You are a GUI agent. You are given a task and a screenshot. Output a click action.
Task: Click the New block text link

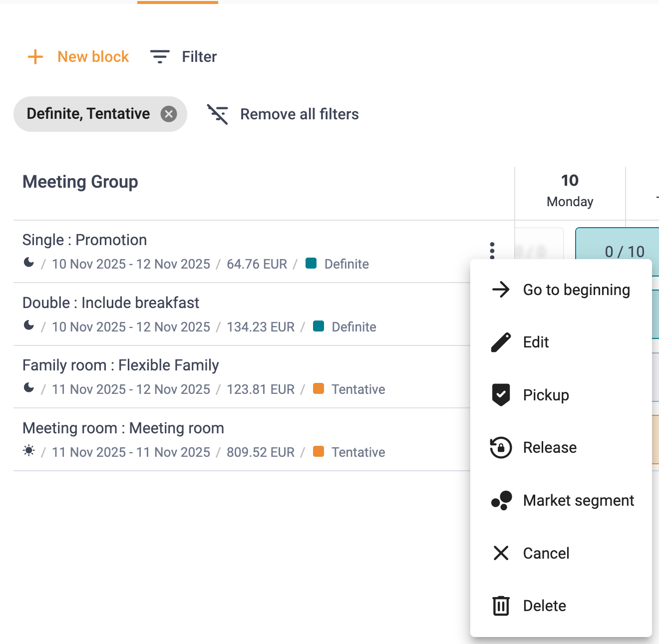[x=93, y=57]
